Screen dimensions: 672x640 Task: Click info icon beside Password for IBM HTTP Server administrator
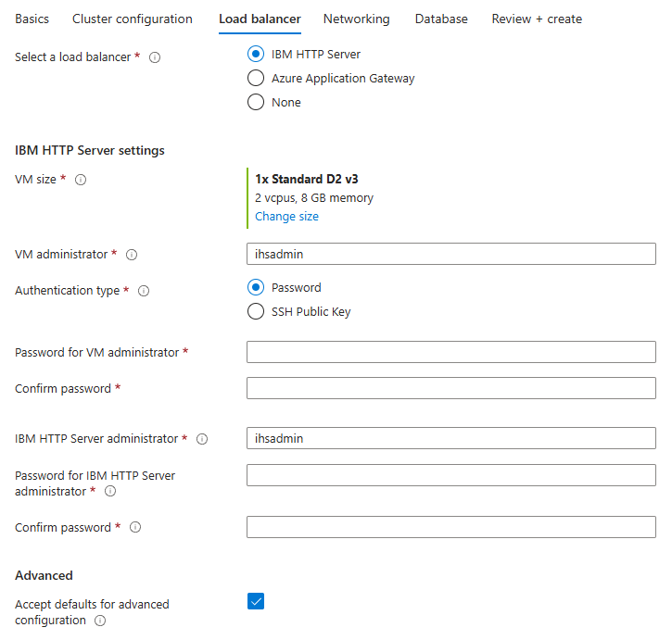coord(110,492)
